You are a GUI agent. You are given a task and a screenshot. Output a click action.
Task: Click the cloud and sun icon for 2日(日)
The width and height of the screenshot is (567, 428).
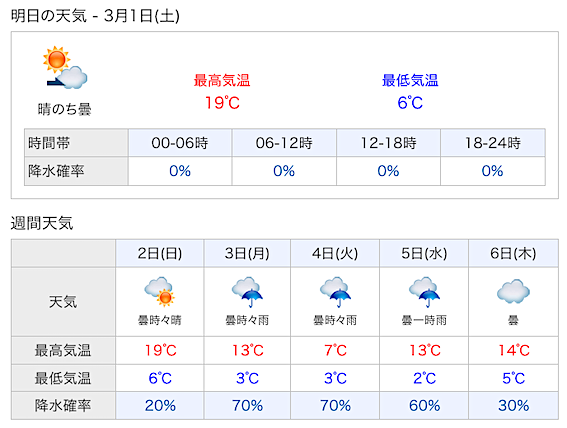(159, 292)
